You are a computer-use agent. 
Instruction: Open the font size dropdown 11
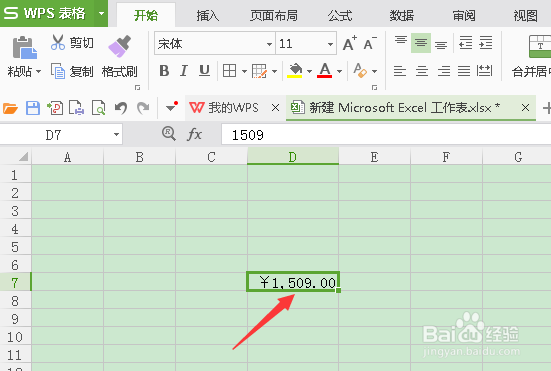click(x=330, y=44)
